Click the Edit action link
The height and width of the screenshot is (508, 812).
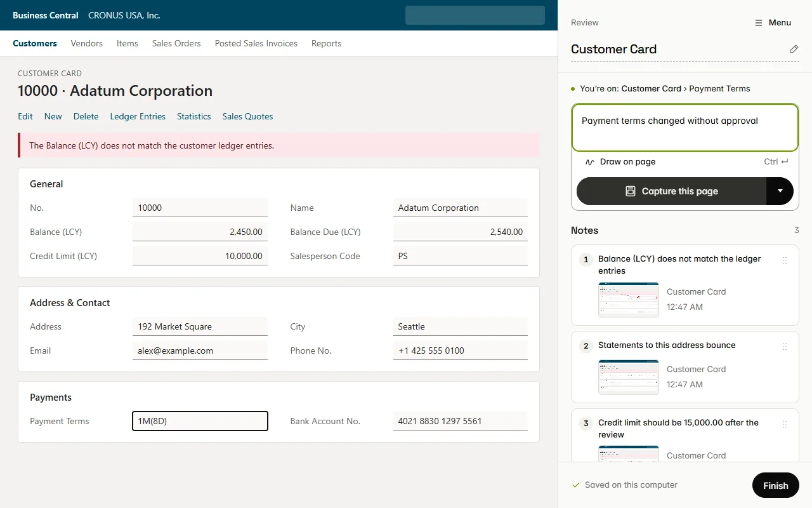(25, 116)
